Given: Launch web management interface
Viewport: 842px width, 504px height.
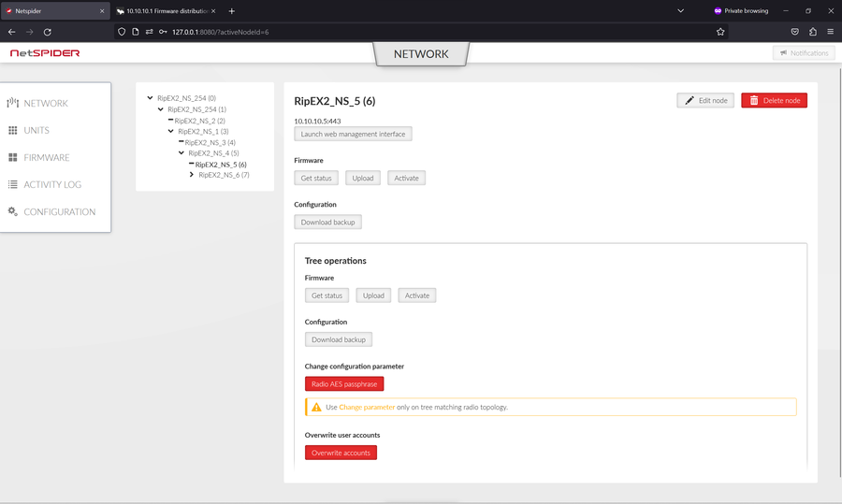Looking at the screenshot, I should point(353,135).
